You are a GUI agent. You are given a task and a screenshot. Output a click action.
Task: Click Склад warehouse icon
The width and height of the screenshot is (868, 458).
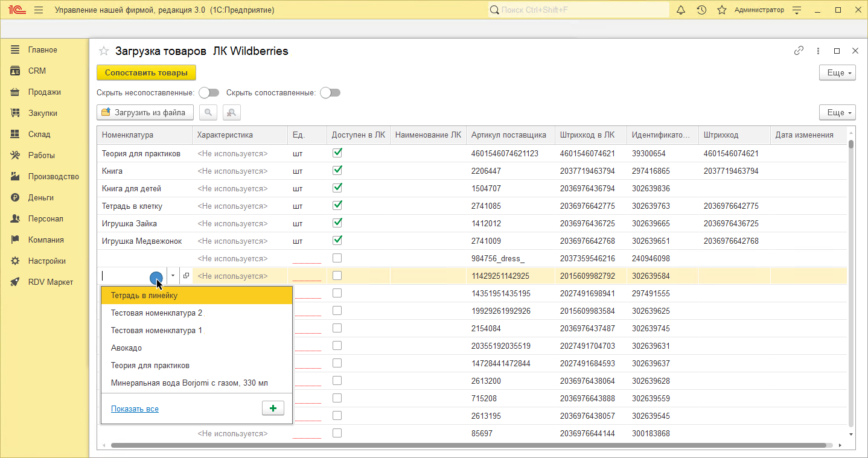coord(15,134)
